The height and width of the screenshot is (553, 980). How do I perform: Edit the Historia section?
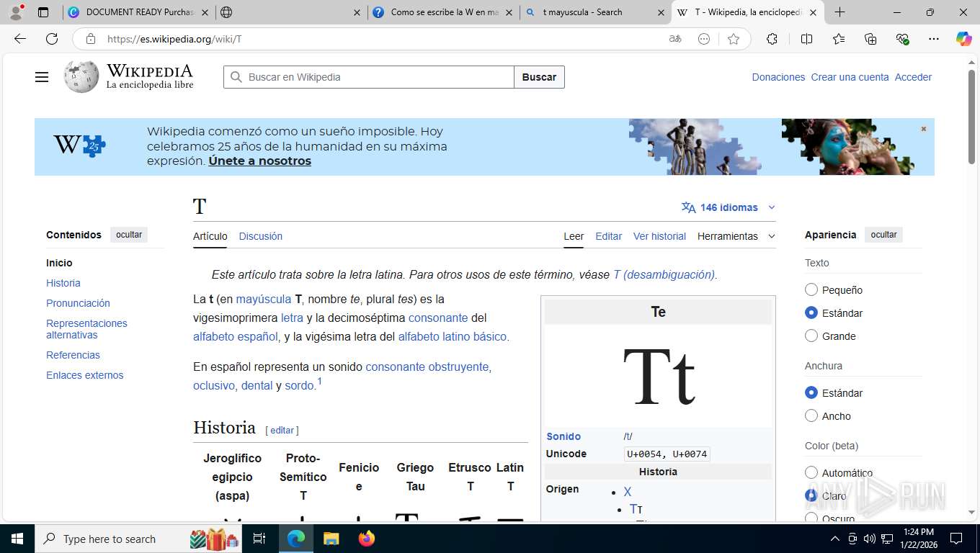[282, 430]
